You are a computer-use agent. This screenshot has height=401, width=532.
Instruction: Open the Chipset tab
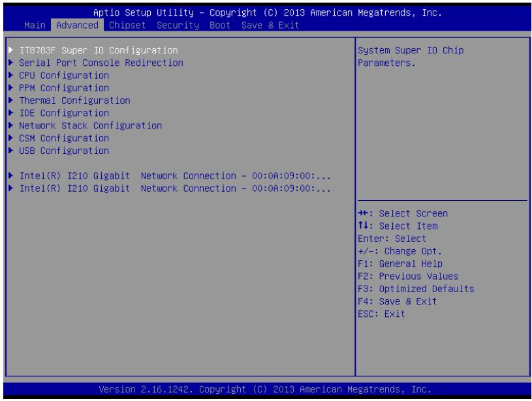click(x=127, y=25)
